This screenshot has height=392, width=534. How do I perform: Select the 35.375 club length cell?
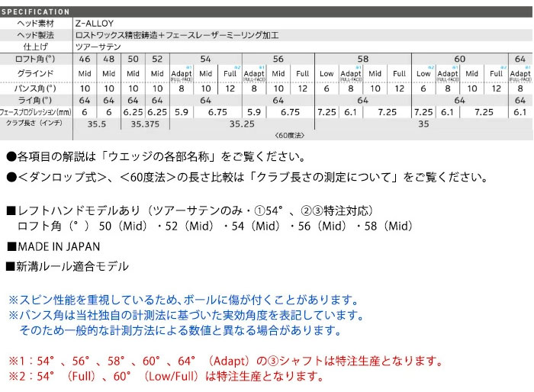(145, 123)
